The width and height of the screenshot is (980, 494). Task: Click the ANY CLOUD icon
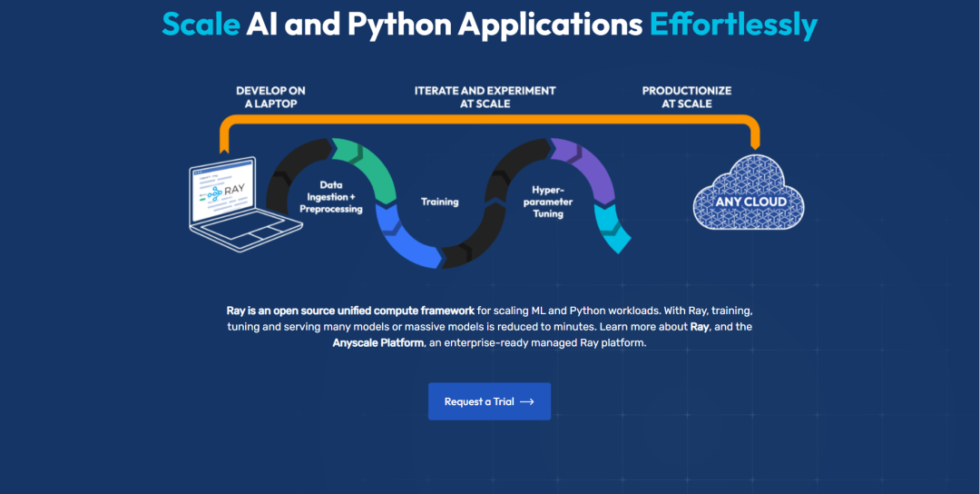click(x=748, y=192)
